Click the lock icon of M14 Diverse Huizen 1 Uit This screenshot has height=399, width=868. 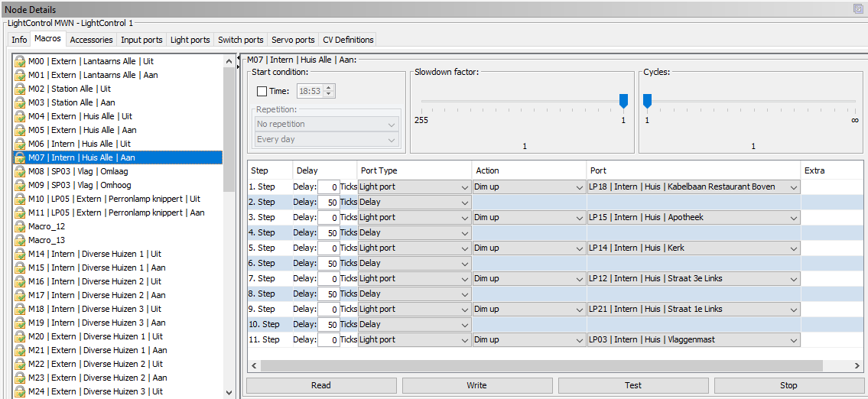tap(21, 254)
